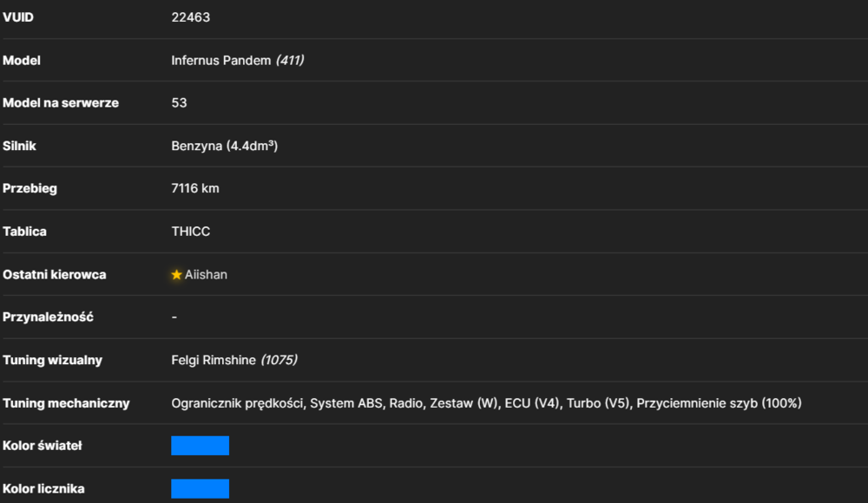
Task: Click the Tuning mechaniczny row label
Action: 66,403
